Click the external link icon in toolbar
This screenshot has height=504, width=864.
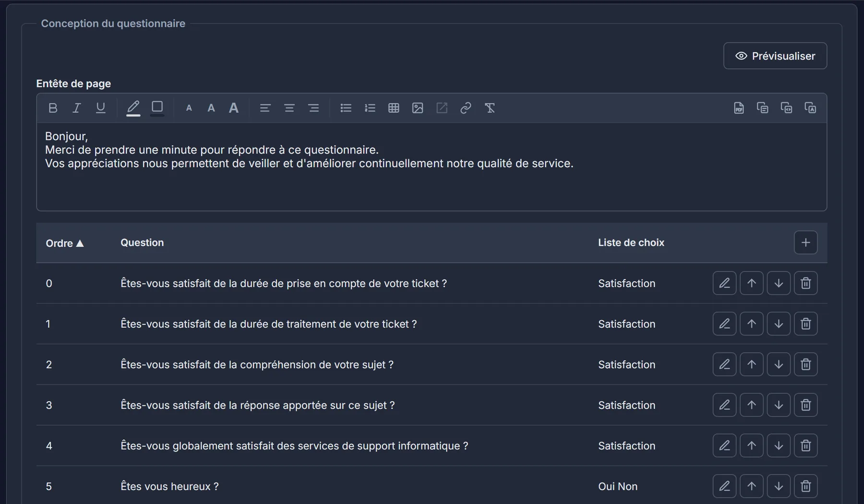point(442,108)
